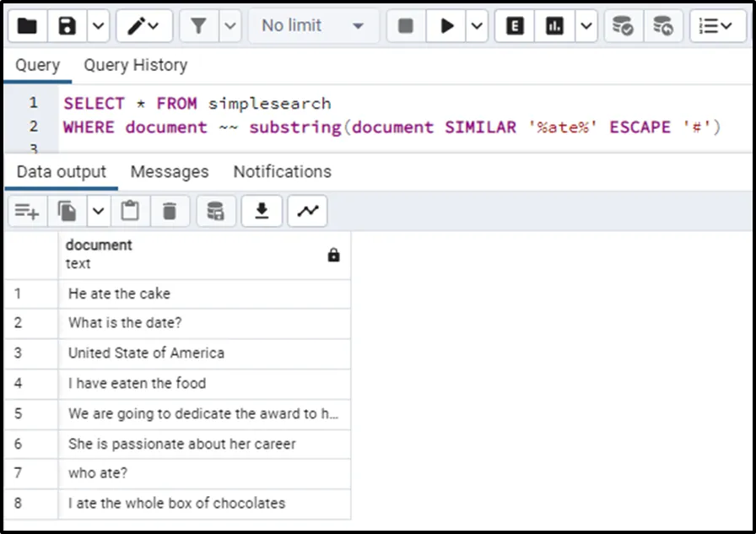
Task: Open the Notifications tab
Action: click(x=282, y=172)
